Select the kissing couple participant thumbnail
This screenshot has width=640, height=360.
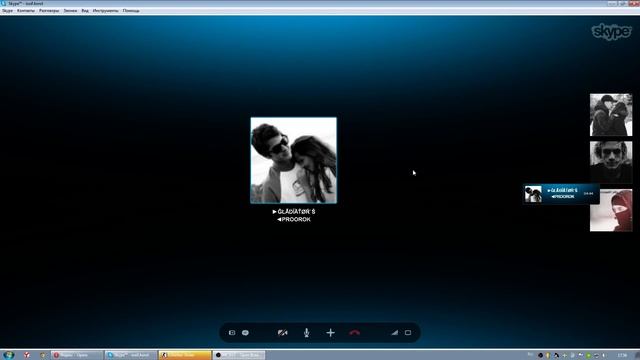click(x=611, y=115)
